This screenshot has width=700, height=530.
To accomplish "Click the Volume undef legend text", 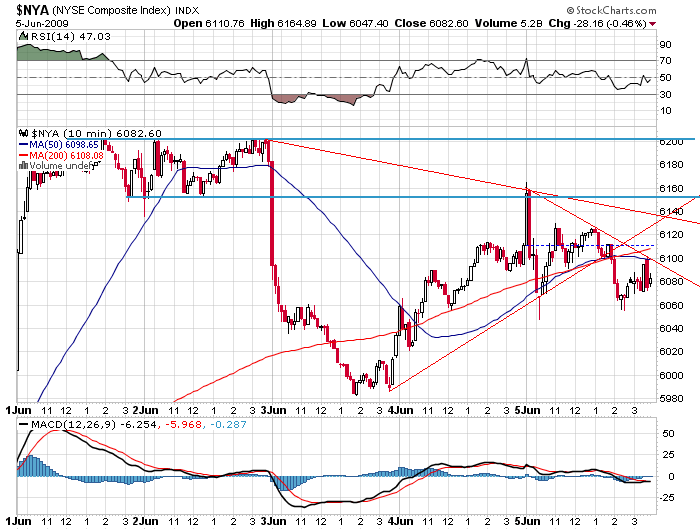I will pos(61,166).
